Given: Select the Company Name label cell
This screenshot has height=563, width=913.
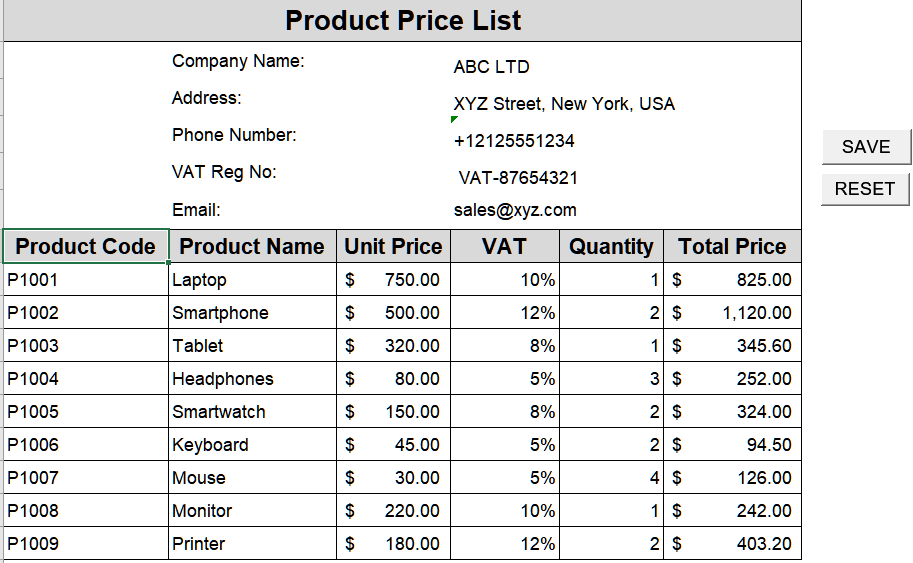Looking at the screenshot, I should (238, 61).
